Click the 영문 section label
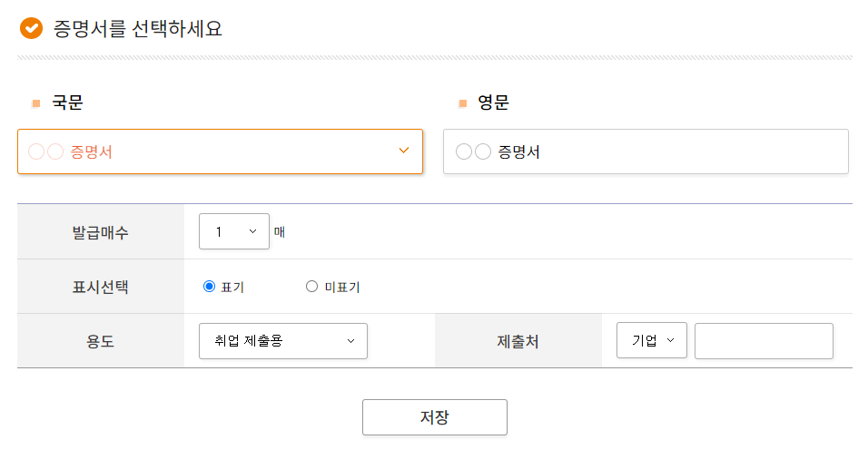Screen dimensions: 868x469 (493, 103)
